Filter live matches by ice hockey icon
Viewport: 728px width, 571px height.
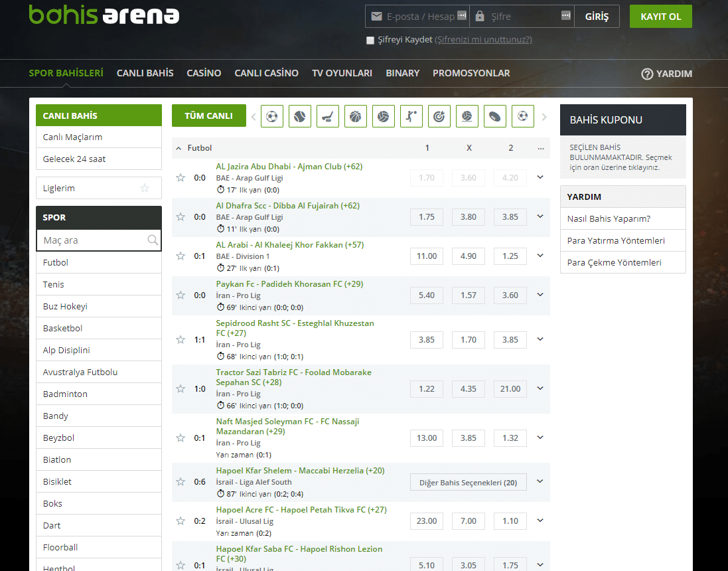coord(328,116)
